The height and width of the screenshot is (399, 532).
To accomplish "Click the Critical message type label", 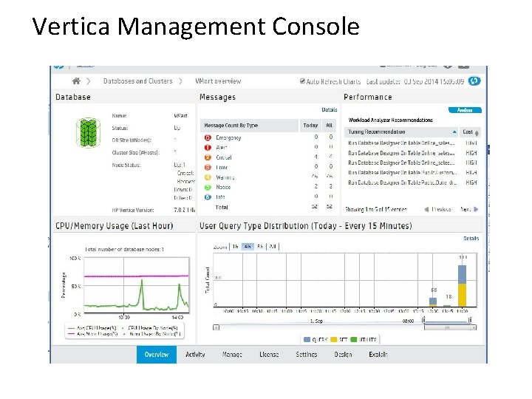I will tap(224, 157).
